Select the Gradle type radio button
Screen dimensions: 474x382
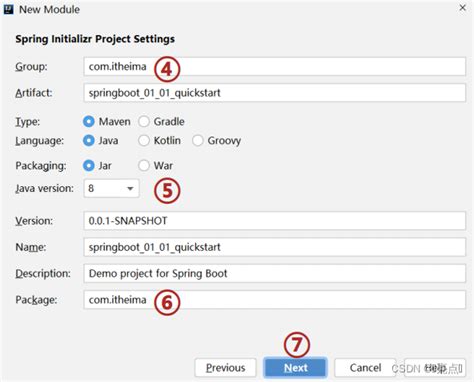click(x=144, y=122)
